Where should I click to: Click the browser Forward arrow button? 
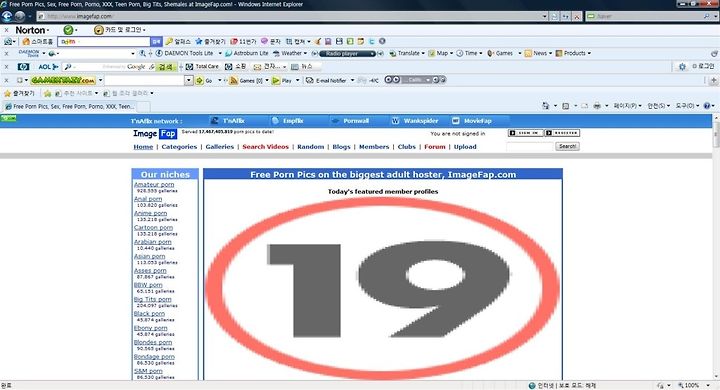(20, 16)
